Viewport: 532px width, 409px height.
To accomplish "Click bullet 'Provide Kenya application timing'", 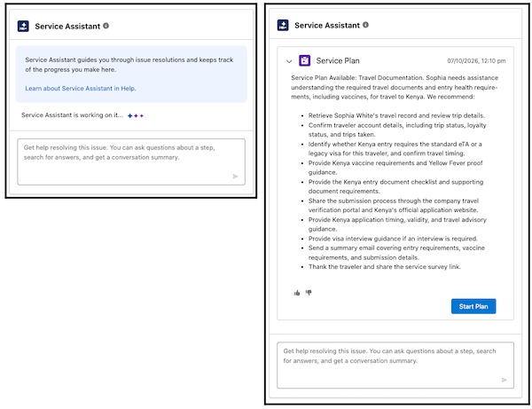I will point(397,224).
